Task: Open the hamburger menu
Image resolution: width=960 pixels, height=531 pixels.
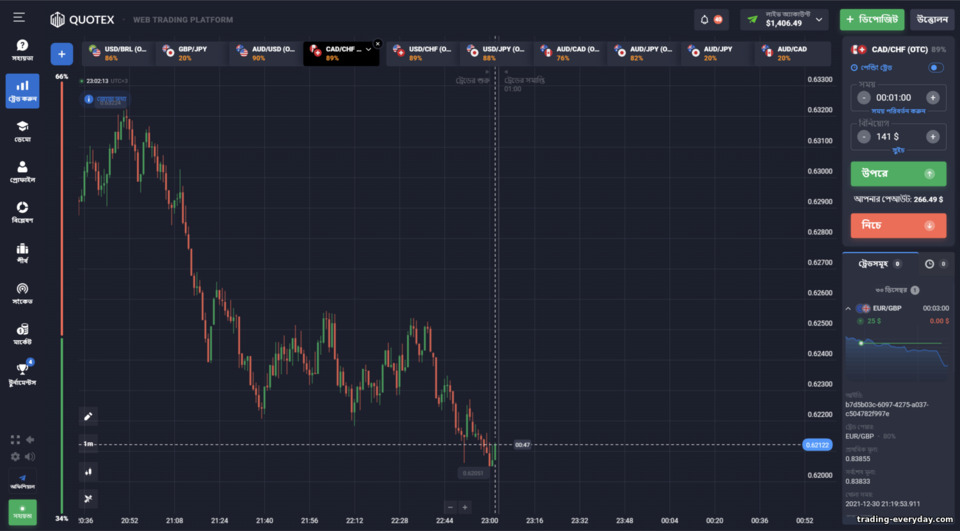Action: [x=19, y=17]
